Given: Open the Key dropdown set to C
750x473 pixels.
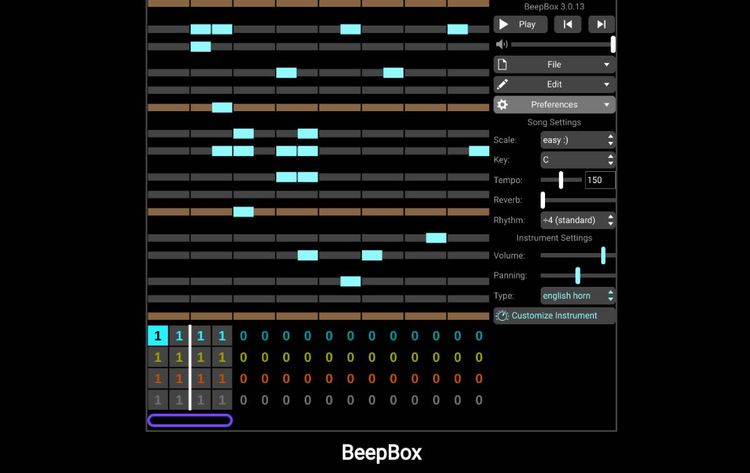Looking at the screenshot, I should point(578,160).
